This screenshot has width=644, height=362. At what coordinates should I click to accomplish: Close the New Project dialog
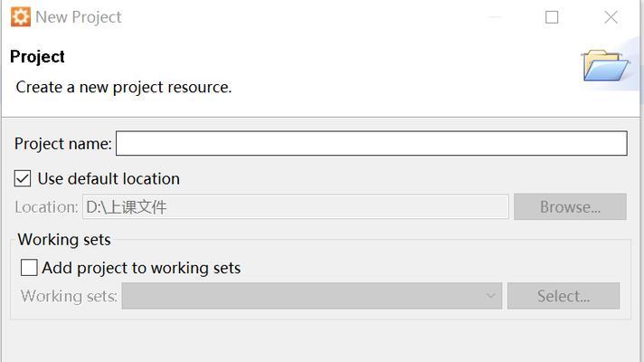(x=611, y=17)
